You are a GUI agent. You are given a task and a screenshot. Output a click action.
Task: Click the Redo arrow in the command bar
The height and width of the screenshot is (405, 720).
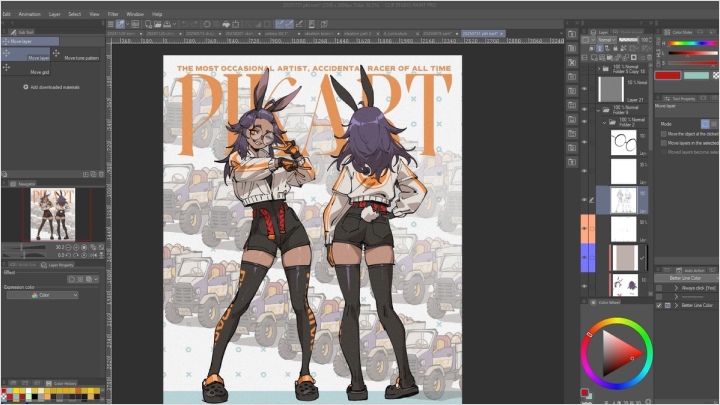[194, 24]
